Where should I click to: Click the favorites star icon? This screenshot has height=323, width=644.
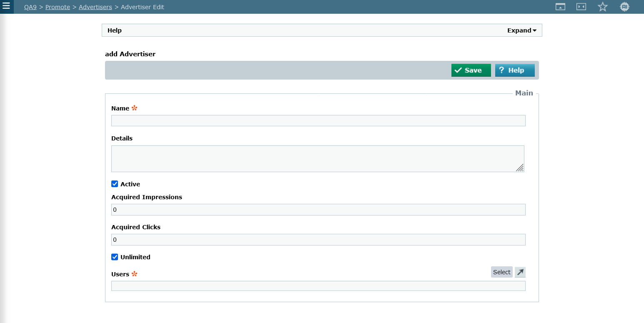[602, 7]
